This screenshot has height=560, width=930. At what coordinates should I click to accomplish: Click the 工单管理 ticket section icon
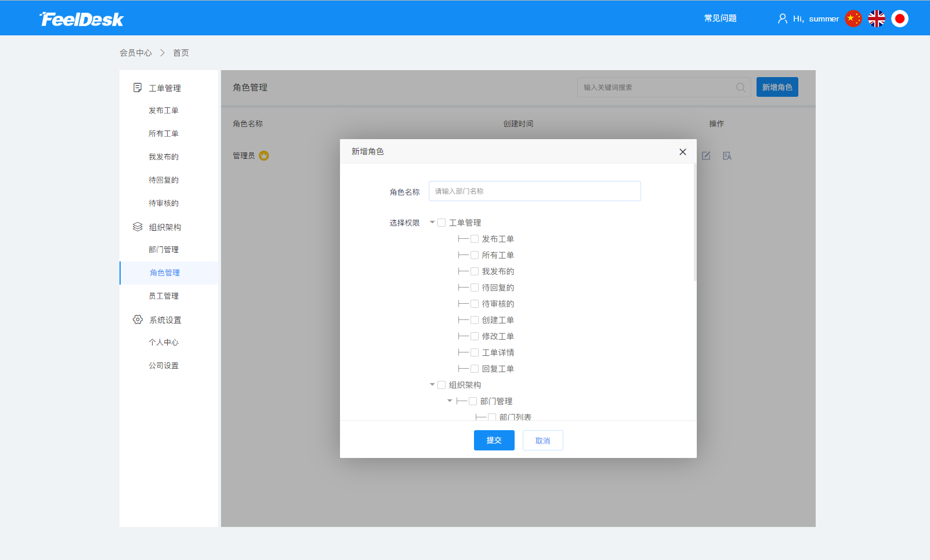137,88
